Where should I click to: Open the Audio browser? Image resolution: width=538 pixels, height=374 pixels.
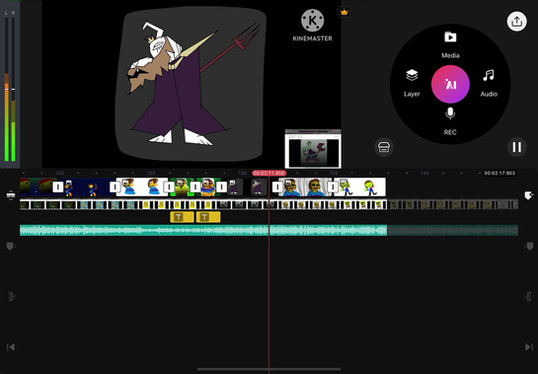(x=489, y=83)
